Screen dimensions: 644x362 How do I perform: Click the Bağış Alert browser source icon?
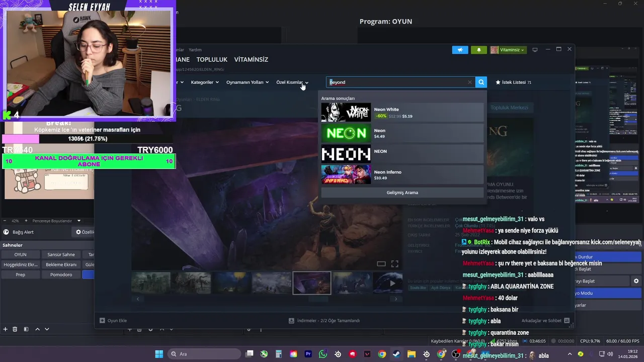coord(6,232)
